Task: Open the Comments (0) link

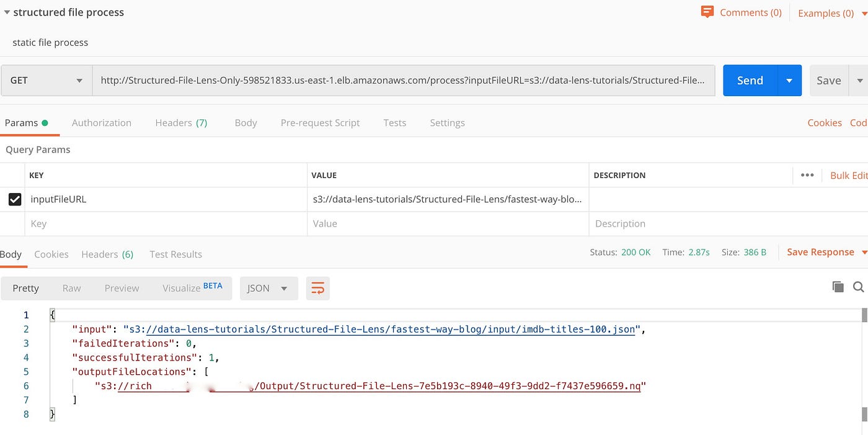Action: [x=751, y=12]
